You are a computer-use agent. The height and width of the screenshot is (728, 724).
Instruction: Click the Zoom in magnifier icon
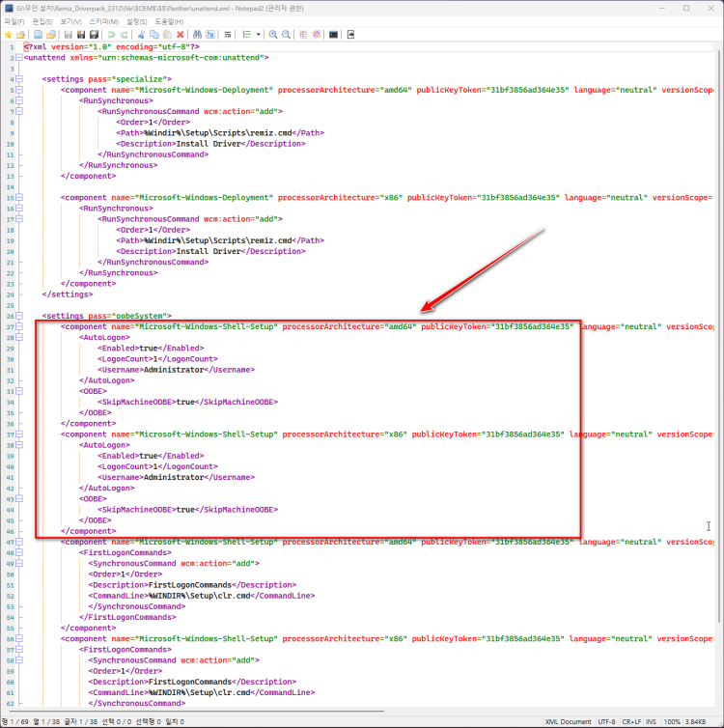273,35
